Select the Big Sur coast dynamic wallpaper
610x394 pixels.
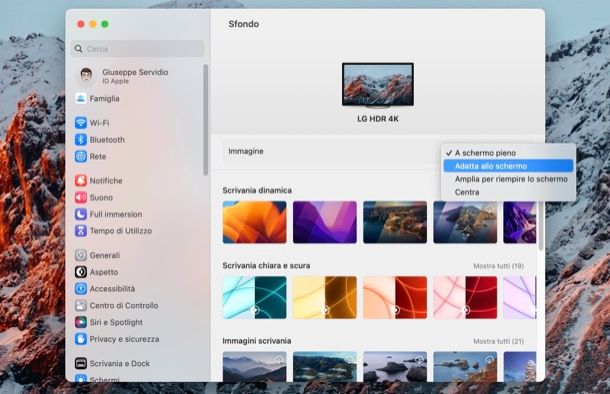pos(395,222)
